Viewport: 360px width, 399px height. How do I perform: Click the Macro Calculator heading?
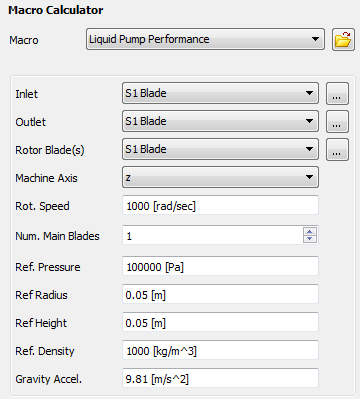56,10
